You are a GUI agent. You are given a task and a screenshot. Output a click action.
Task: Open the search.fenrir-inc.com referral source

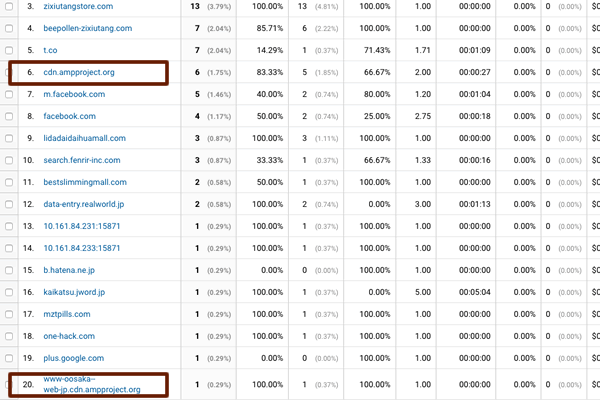(82, 160)
